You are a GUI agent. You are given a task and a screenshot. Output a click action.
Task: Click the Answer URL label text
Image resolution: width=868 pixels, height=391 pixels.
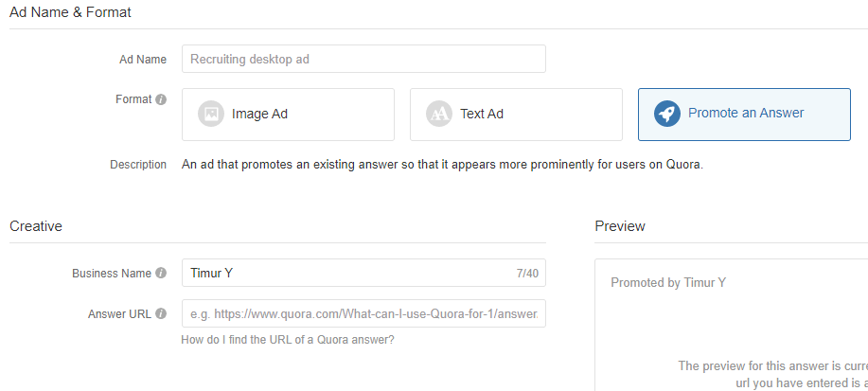(119, 314)
